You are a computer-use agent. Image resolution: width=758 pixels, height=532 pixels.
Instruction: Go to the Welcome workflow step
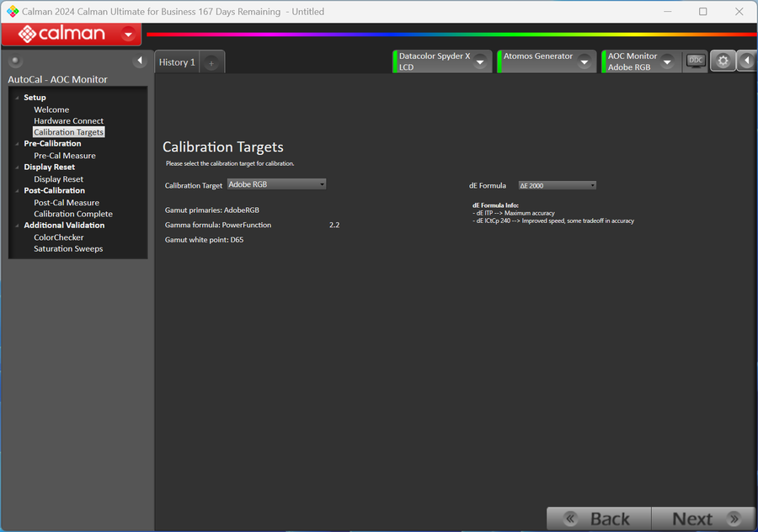coord(51,109)
